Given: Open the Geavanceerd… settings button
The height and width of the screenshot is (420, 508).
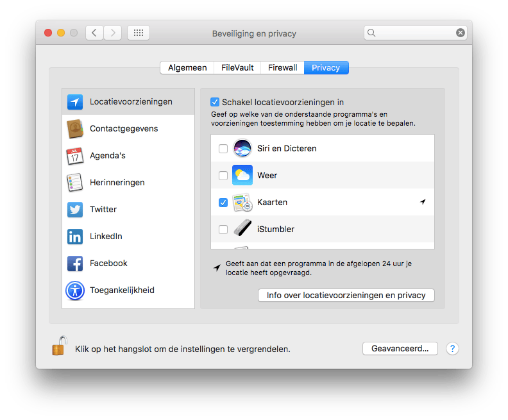Looking at the screenshot, I should [400, 349].
